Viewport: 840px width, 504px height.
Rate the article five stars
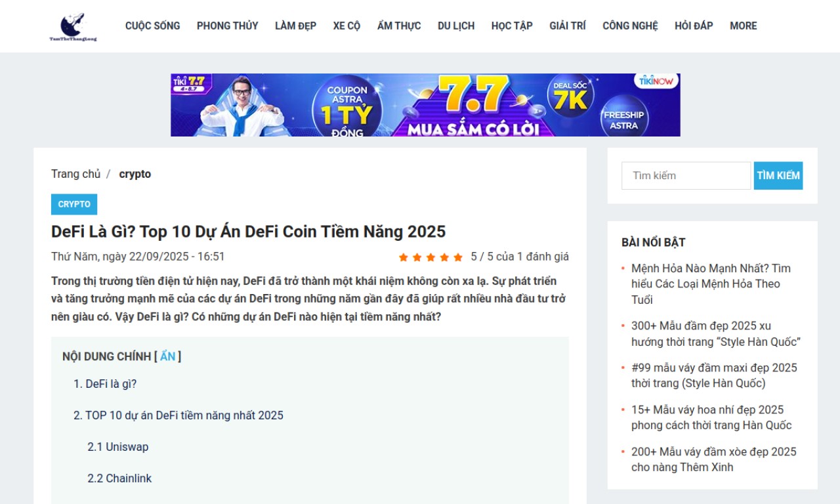coord(458,257)
